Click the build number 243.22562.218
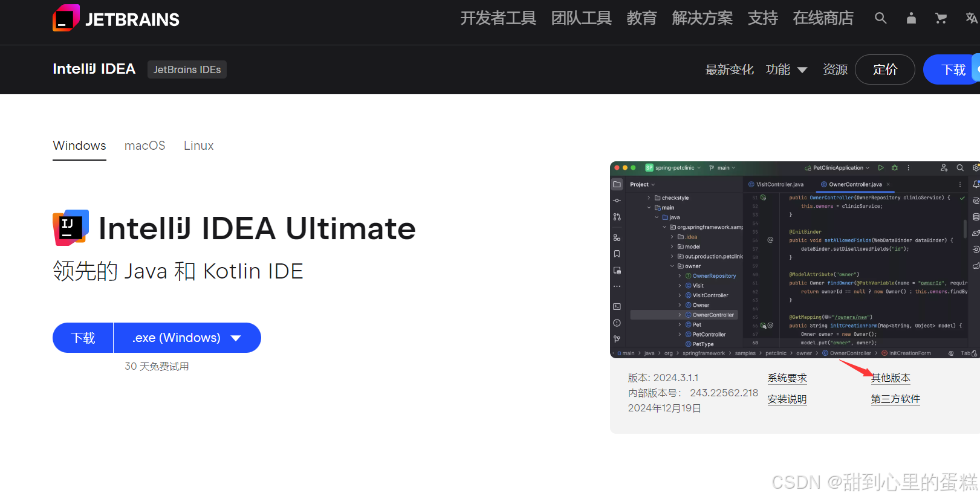Viewport: 980px width, 499px height. [724, 393]
